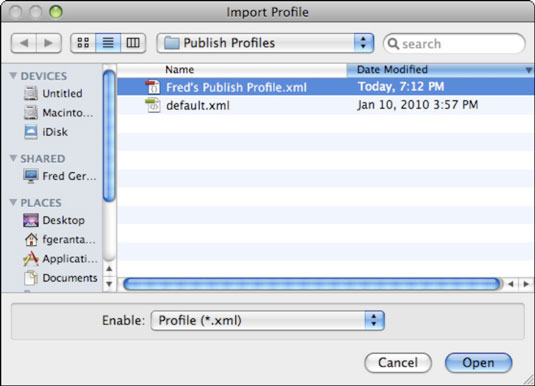
Task: Click the Open button
Action: pos(478,362)
